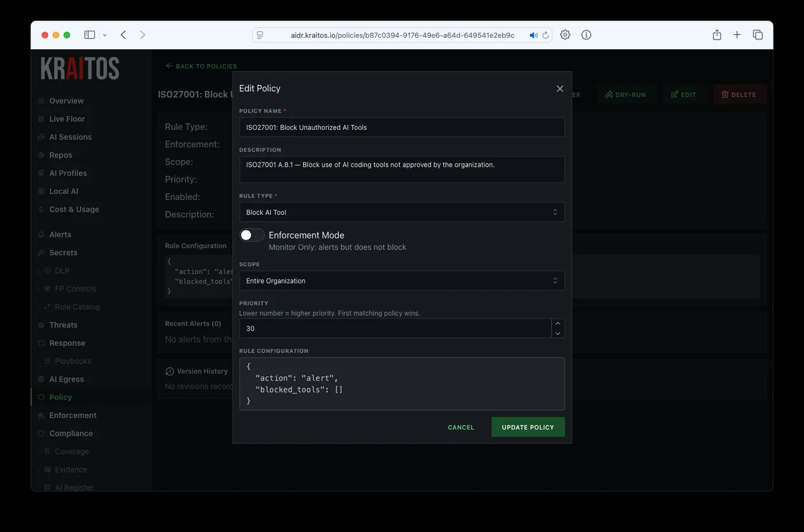
Task: Decrease priority with the down stepper arrow
Action: pos(558,333)
